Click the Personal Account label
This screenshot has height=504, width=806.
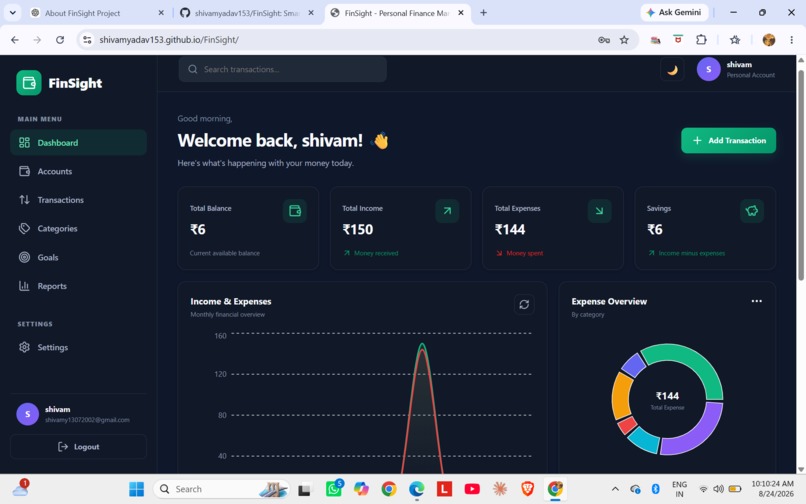(751, 75)
